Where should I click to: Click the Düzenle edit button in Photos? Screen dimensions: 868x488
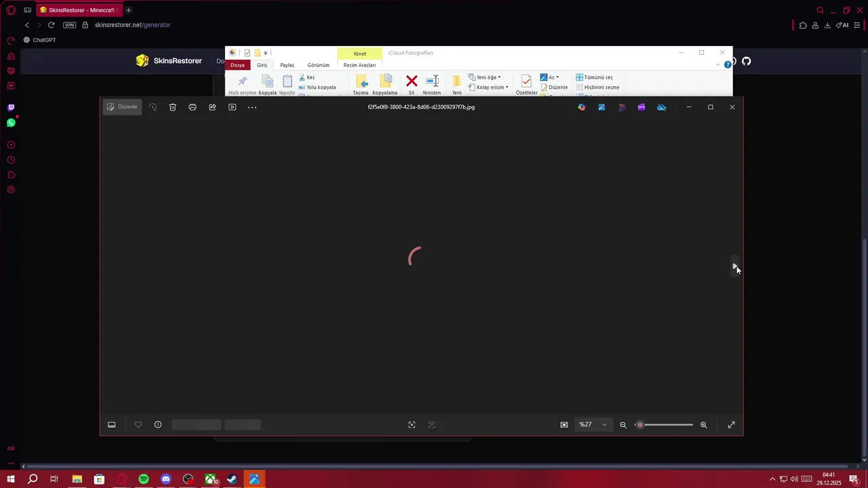(122, 107)
